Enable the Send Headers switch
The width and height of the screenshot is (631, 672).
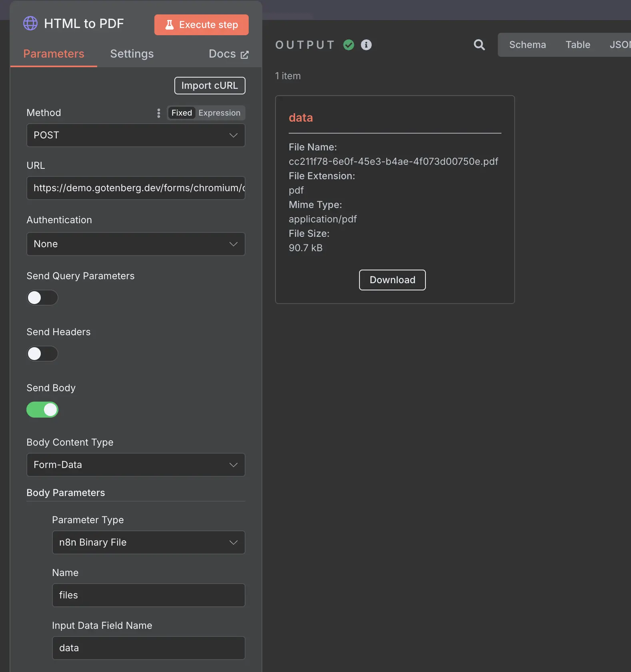[x=42, y=354]
